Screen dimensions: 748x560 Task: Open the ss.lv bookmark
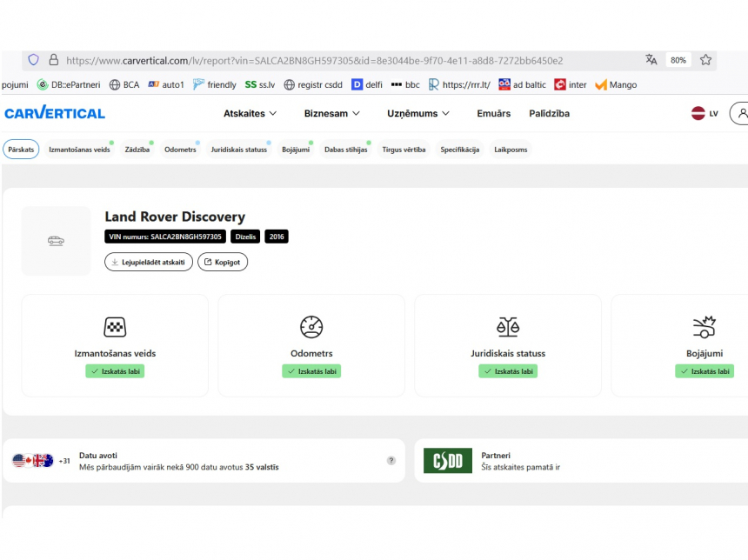tap(260, 84)
